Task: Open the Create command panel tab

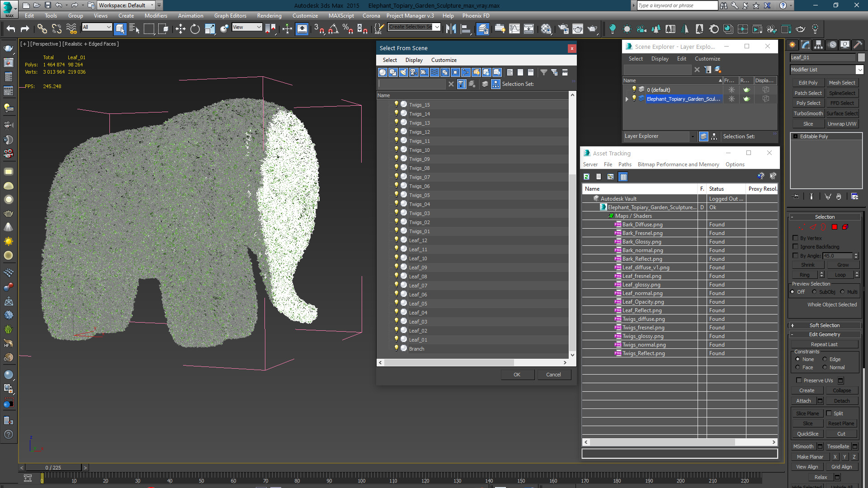Action: (x=793, y=45)
